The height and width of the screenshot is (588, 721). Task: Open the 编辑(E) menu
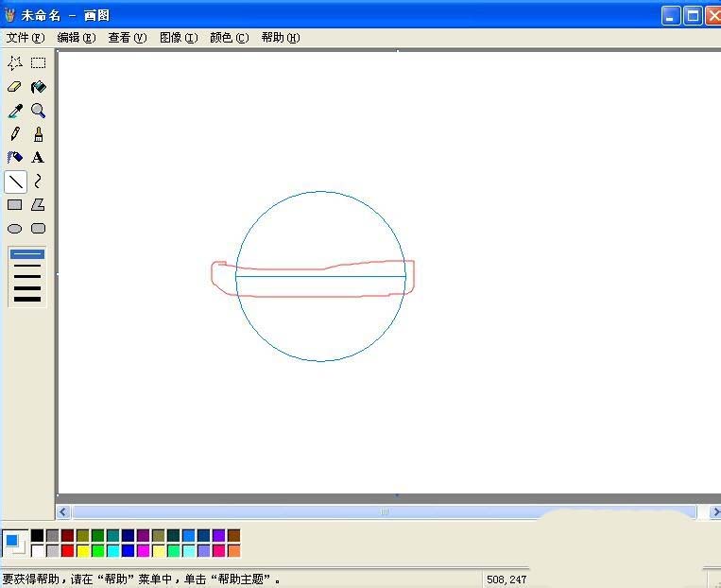coord(77,38)
